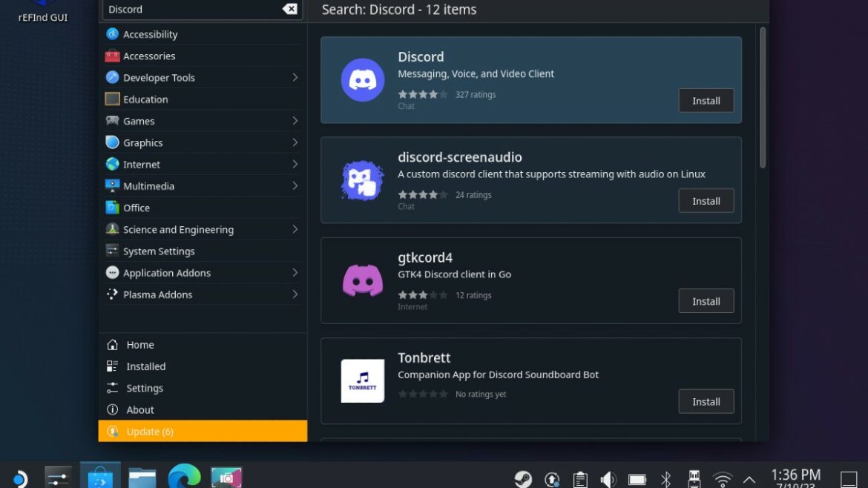Click the Graphics category icon
The image size is (868, 488).
tap(112, 142)
